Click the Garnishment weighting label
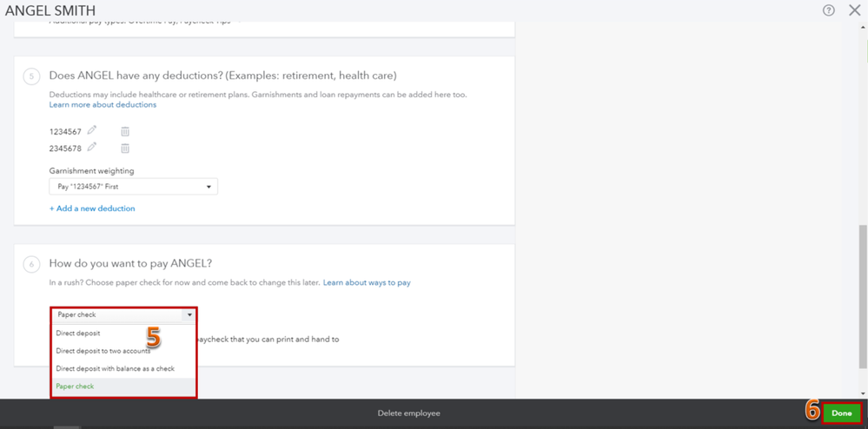The height and width of the screenshot is (429, 868). [91, 170]
